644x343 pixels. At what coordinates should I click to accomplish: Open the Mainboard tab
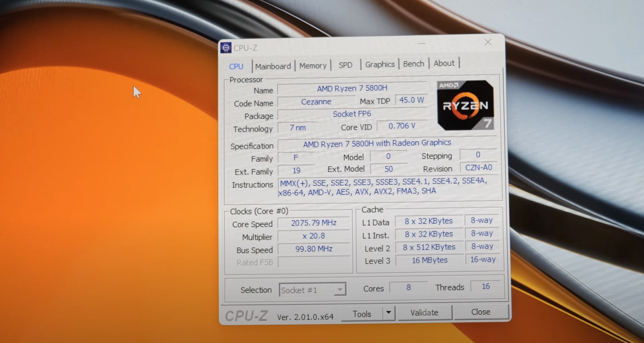273,66
